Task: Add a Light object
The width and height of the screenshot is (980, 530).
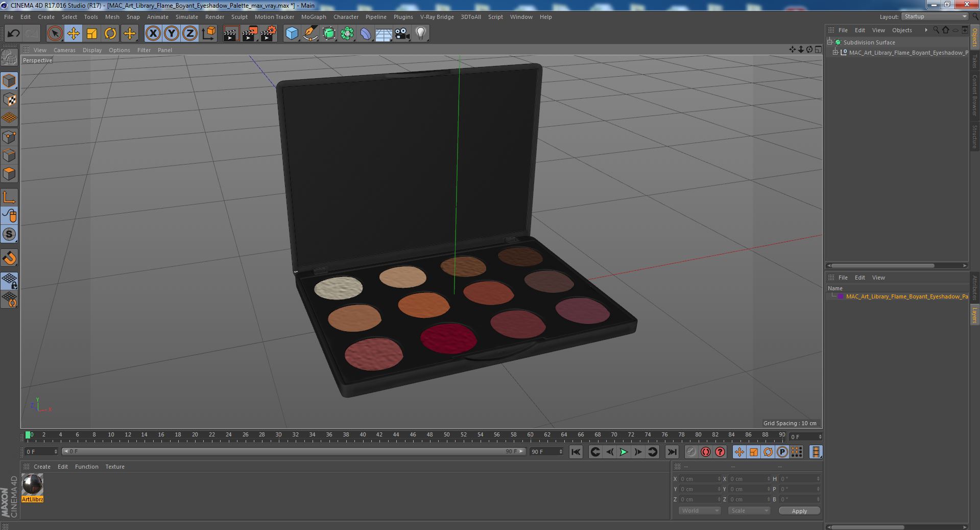Action: (420, 34)
